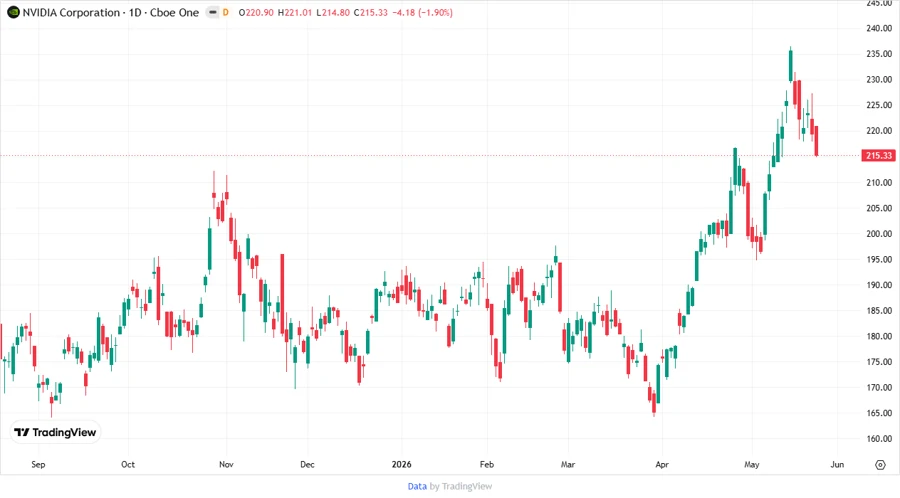Click the low value L214.80
The height and width of the screenshot is (498, 900).
point(333,12)
